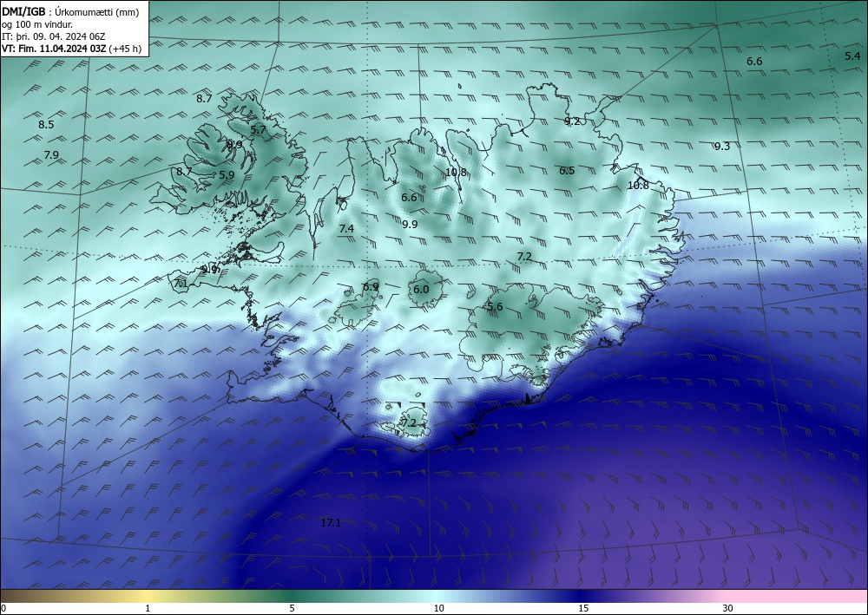Click the '10' label on the color scale

pyautogui.click(x=438, y=608)
